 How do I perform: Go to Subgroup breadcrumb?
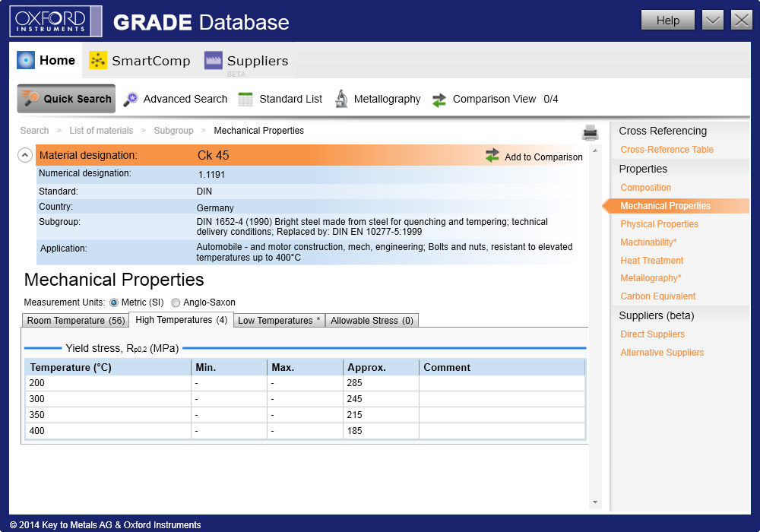173,130
